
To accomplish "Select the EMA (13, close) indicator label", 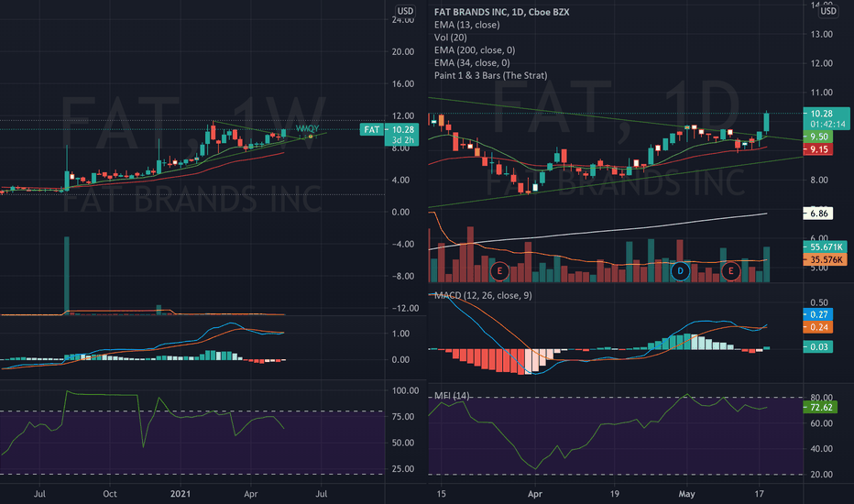I will click(x=466, y=25).
